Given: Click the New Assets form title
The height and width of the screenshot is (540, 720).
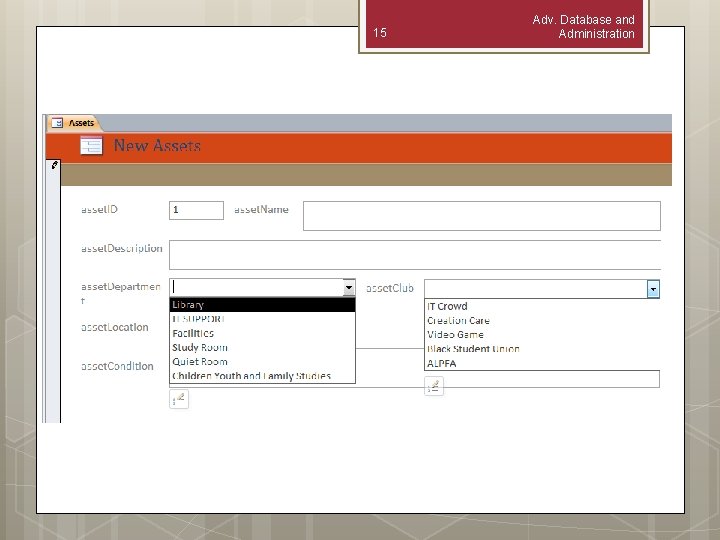Looking at the screenshot, I should click(157, 146).
